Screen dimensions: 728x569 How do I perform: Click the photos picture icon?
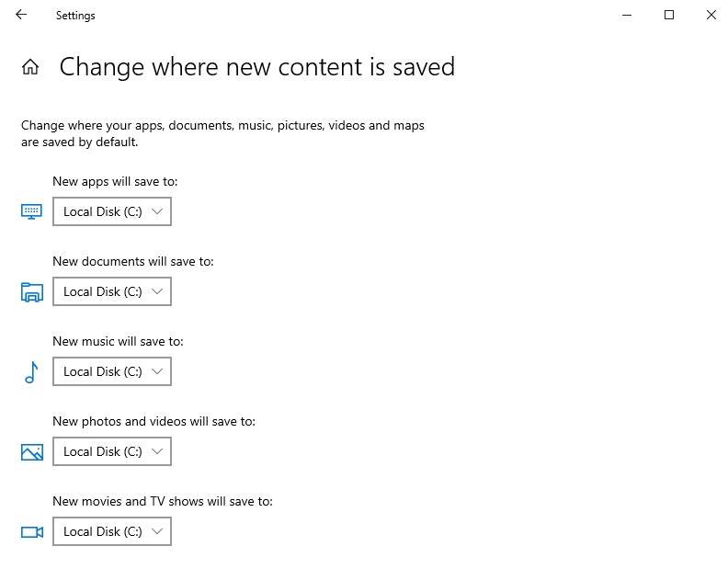[x=32, y=452]
